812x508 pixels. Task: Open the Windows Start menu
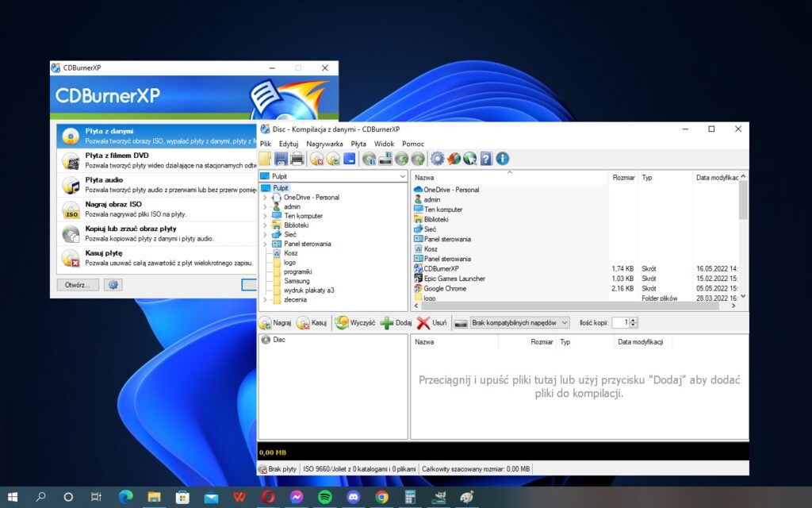pos(12,497)
